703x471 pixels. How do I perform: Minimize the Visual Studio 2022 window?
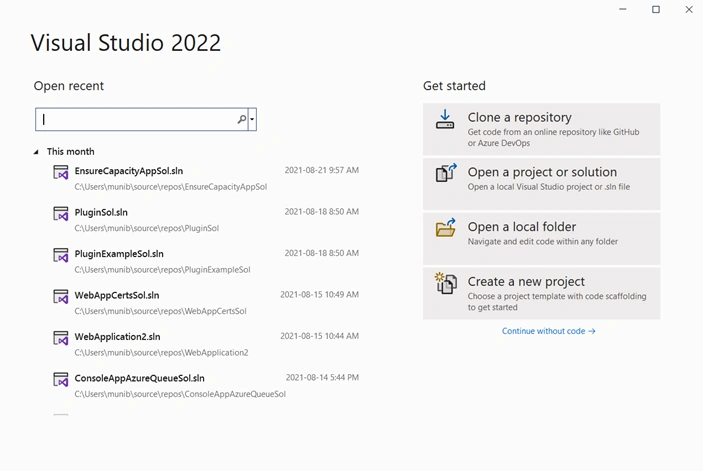tap(623, 9)
